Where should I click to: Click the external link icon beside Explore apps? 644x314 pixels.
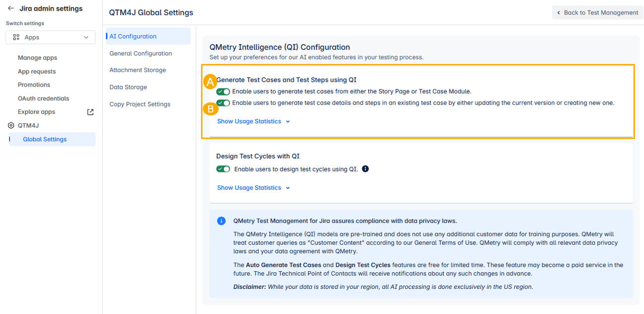point(91,112)
